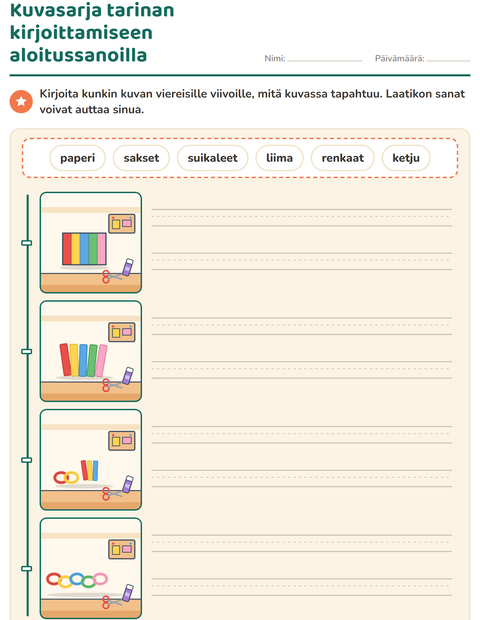Click the purple glue stick in second picture
The height and width of the screenshot is (620, 480).
coord(128,376)
